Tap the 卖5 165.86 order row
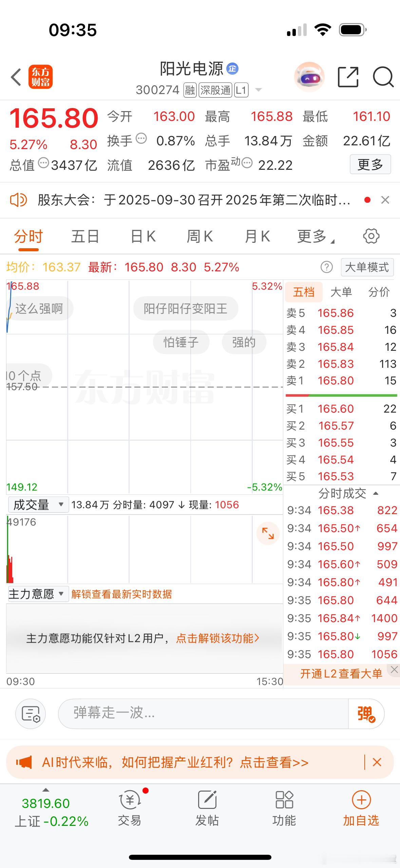The width and height of the screenshot is (400, 868). pyautogui.click(x=341, y=313)
